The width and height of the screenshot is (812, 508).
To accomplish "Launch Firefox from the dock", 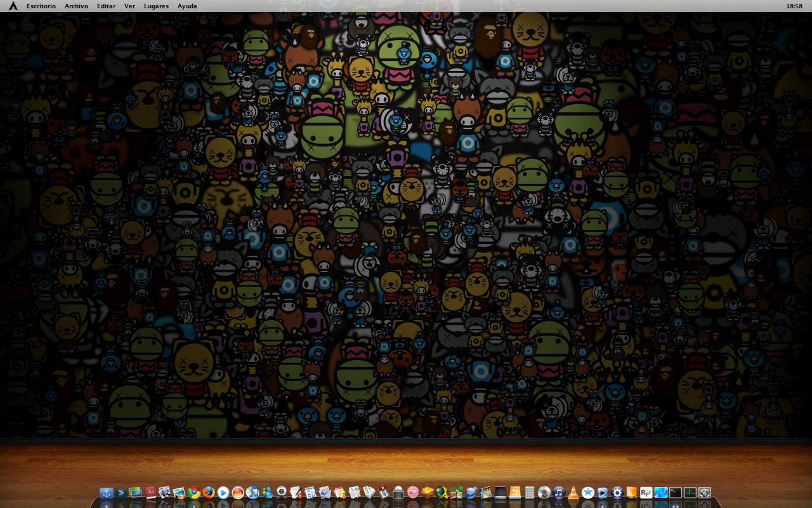I will point(209,493).
